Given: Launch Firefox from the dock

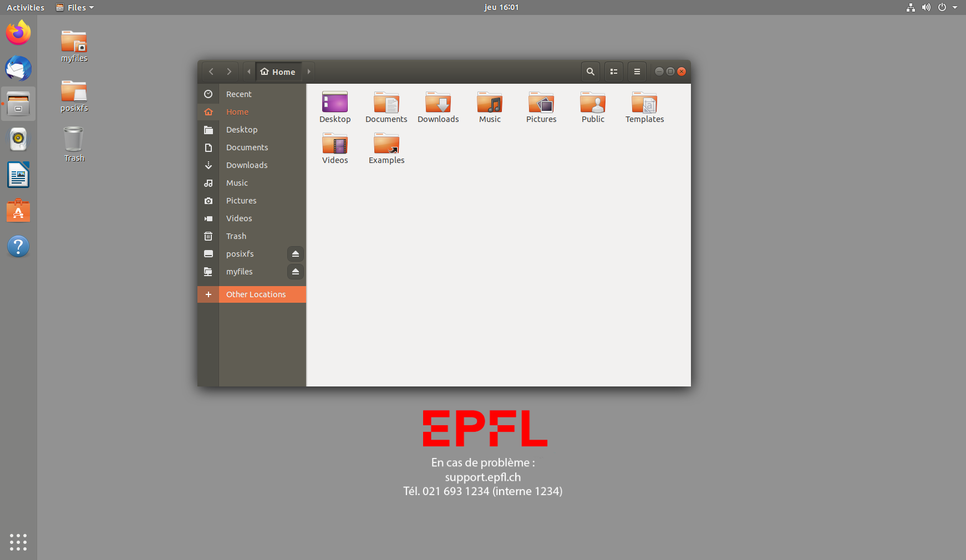Looking at the screenshot, I should [18, 33].
